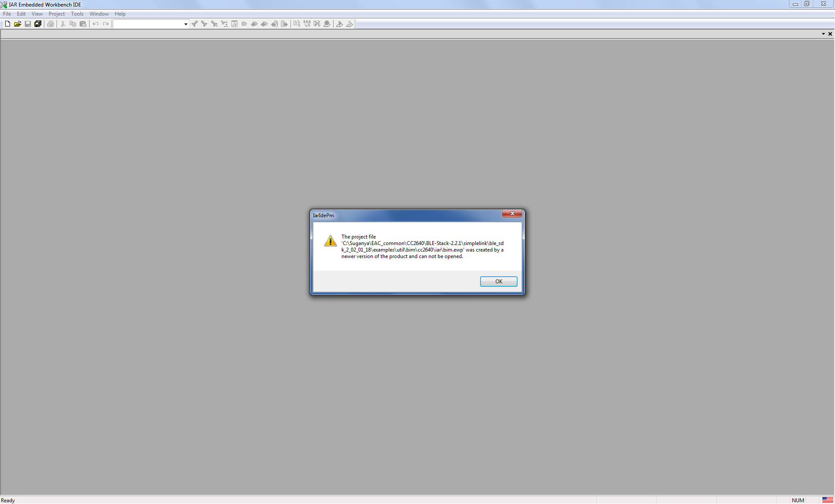Open the window list dropdown arrow
The image size is (835, 504).
click(823, 34)
